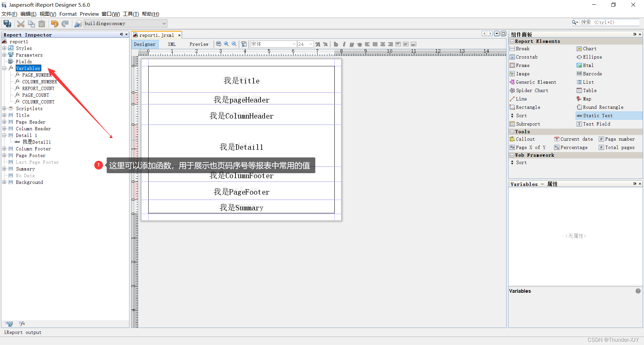Pick the Chart element from palette
Screen dimensions: 644x345
point(590,49)
